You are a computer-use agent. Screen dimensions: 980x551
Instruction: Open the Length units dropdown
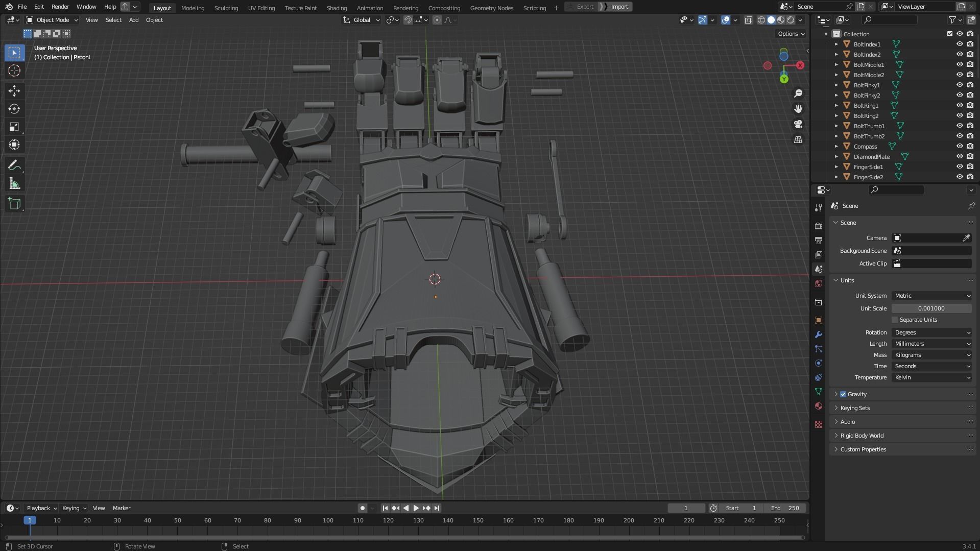click(931, 344)
